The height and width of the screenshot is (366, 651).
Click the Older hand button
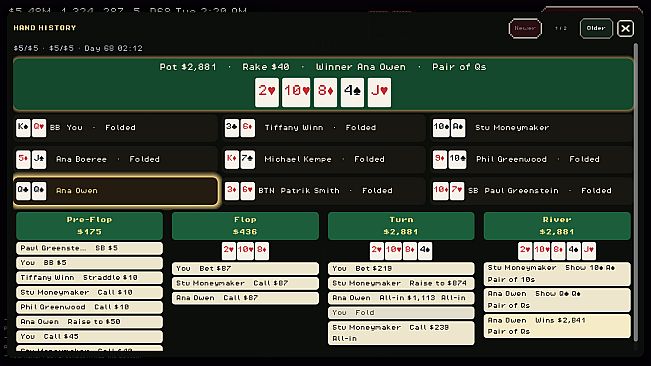(596, 28)
